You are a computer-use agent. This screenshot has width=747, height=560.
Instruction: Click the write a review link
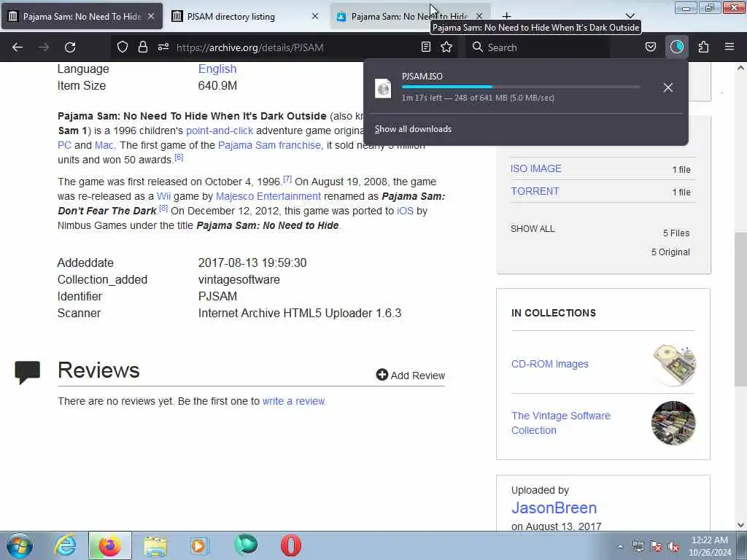tap(294, 401)
